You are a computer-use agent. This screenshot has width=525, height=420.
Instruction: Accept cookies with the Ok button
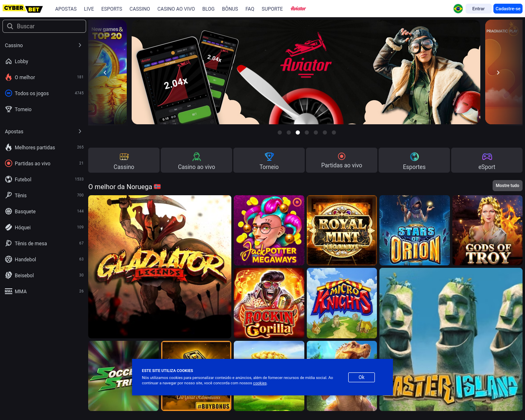tap(361, 377)
